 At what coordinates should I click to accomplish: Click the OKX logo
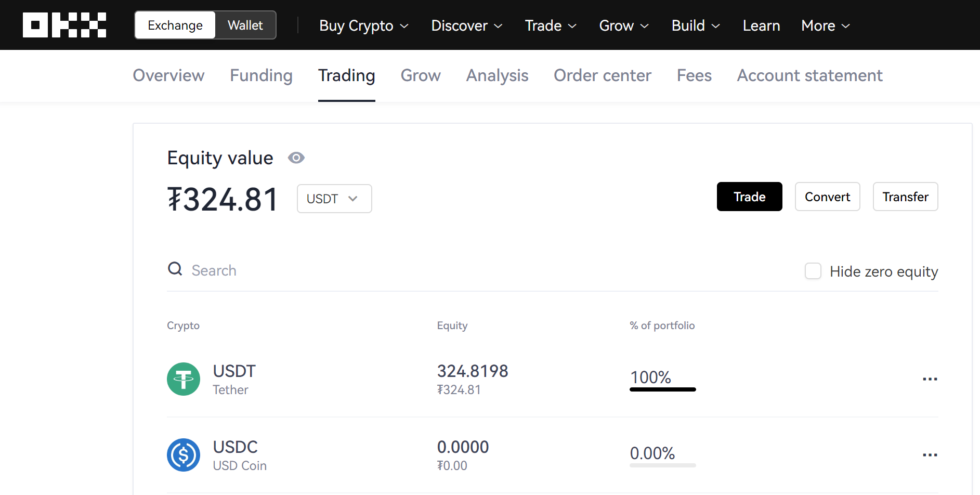pos(64,25)
